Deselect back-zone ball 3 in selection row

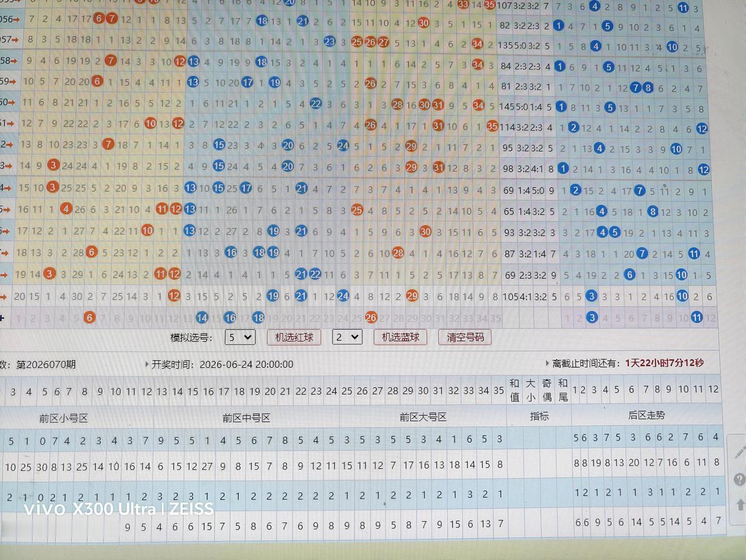click(x=592, y=317)
